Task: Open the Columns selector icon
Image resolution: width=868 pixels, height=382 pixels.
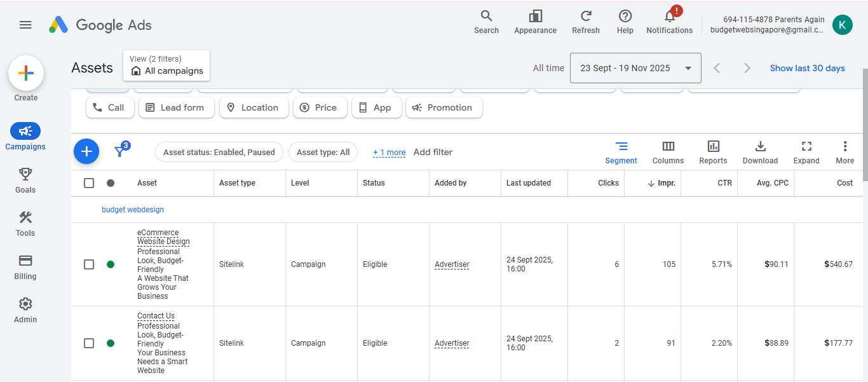Action: tap(668, 147)
